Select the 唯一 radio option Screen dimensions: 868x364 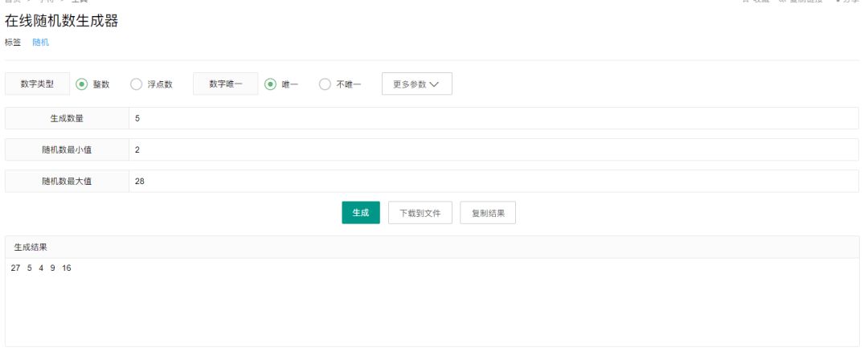click(x=270, y=84)
